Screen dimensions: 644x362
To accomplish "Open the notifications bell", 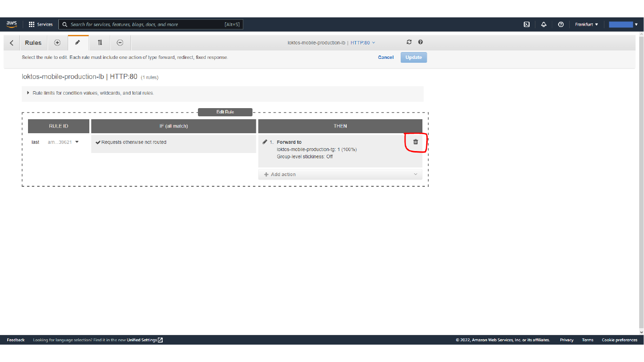I will pyautogui.click(x=544, y=24).
